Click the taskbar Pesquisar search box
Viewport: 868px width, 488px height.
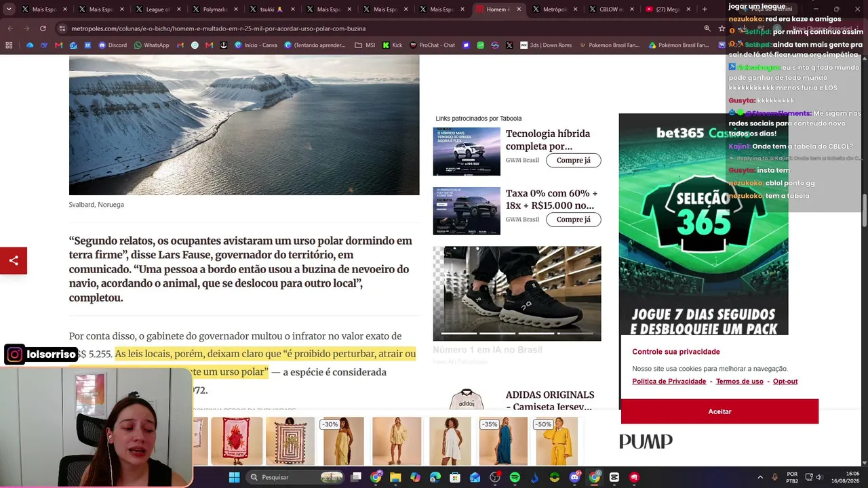pos(295,477)
